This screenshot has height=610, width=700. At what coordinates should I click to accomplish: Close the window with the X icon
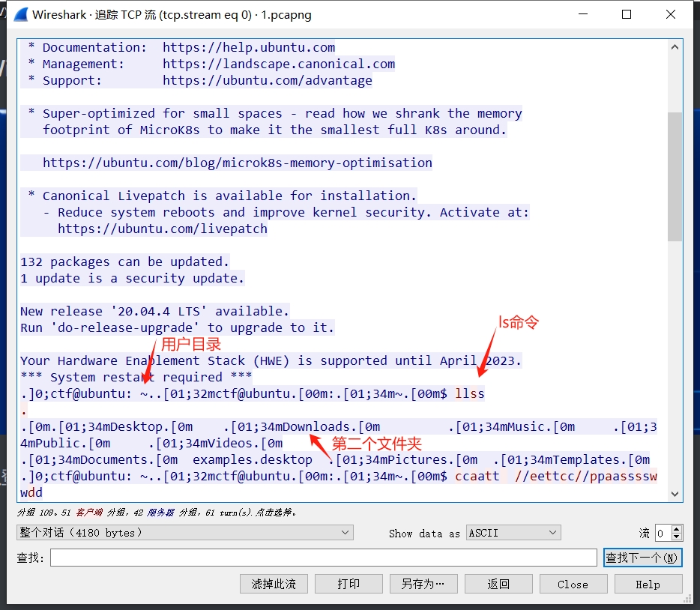(671, 14)
